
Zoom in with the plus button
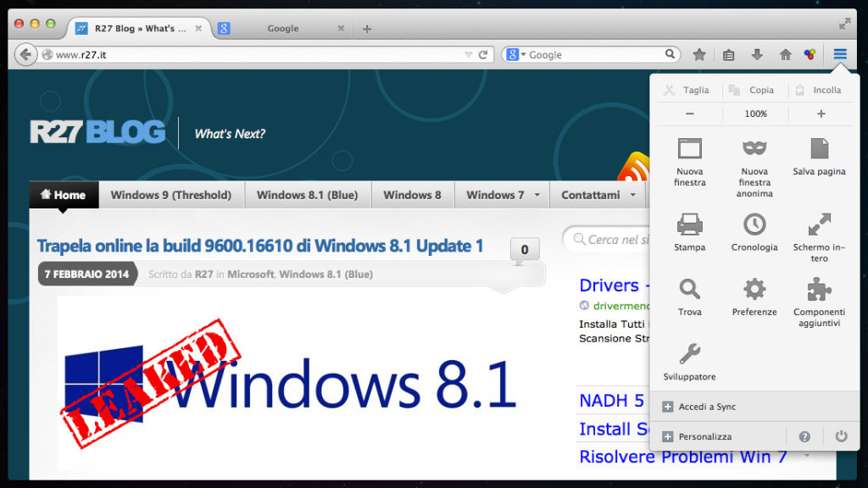click(x=821, y=114)
